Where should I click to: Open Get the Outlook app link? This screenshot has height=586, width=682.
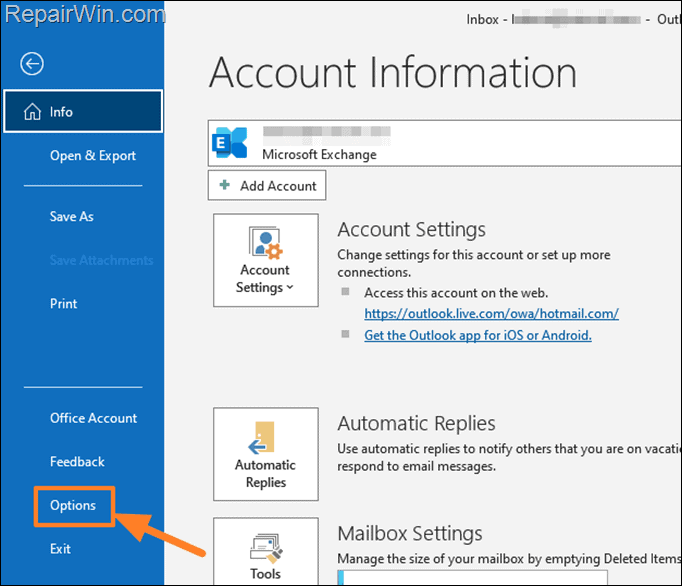click(x=478, y=335)
